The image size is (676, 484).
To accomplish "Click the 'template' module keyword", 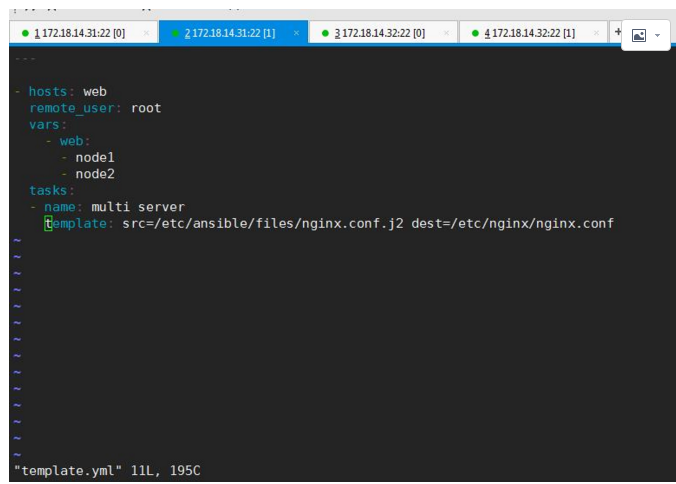I will click(75, 223).
